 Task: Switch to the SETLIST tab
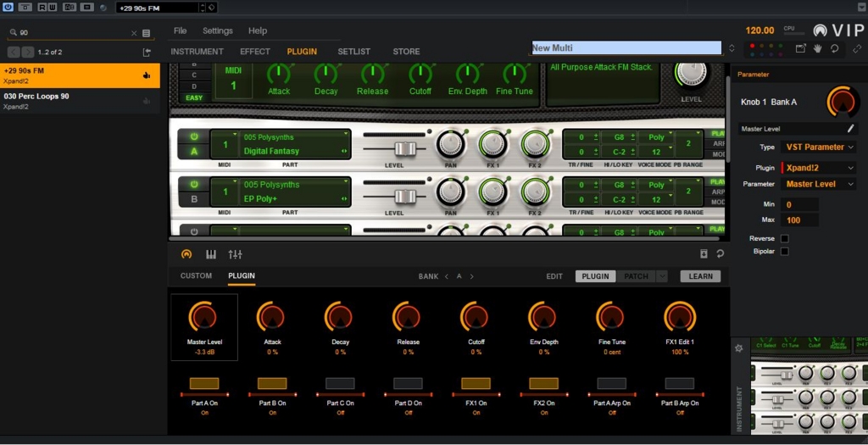[x=354, y=52]
